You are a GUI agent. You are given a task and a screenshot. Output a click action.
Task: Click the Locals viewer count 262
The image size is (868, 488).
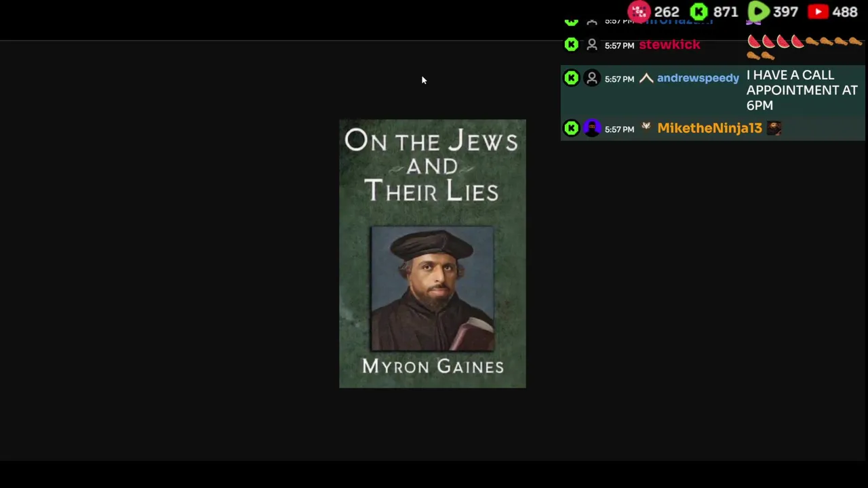667,12
